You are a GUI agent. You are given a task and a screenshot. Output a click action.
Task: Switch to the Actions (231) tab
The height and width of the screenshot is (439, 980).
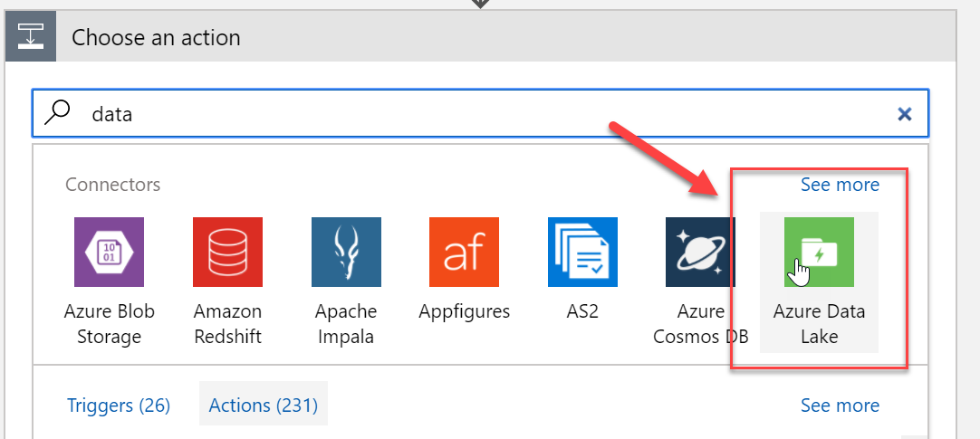tap(264, 406)
